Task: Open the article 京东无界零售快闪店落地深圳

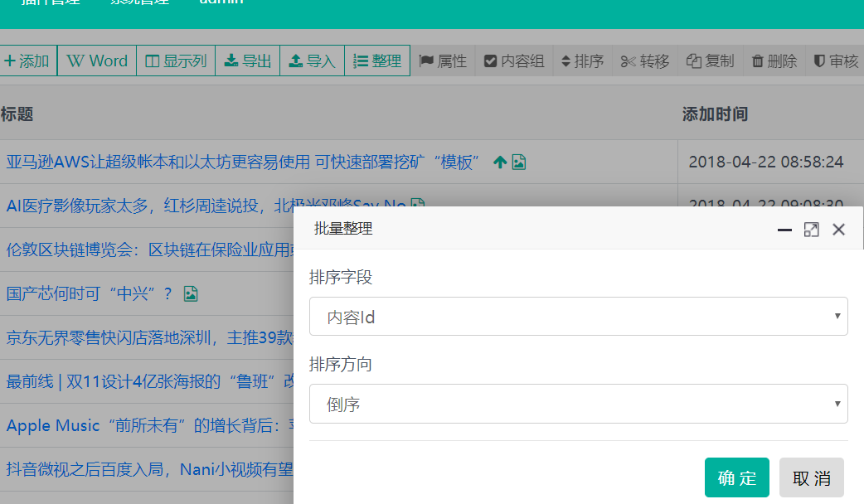Action: 150,337
